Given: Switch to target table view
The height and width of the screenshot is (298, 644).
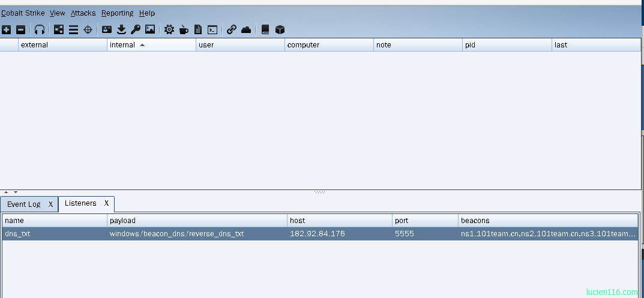Looking at the screenshot, I should [x=88, y=29].
